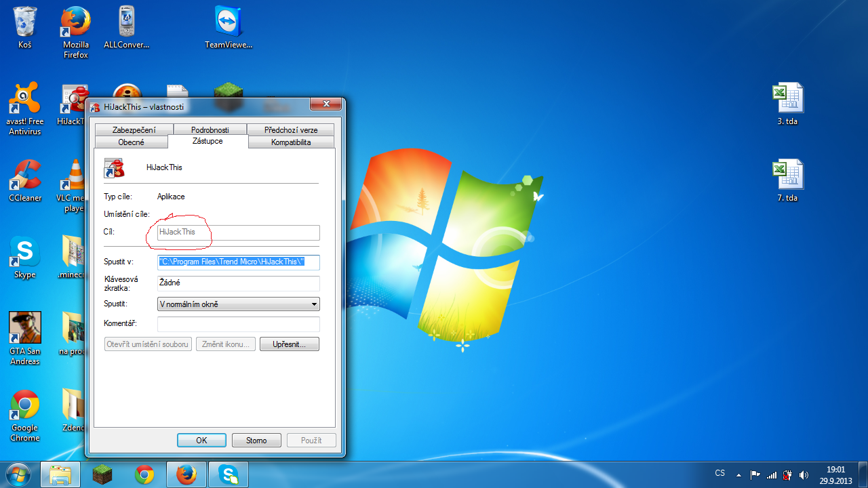Click the Změnit ikonu... button
The image size is (868, 488).
[226, 344]
